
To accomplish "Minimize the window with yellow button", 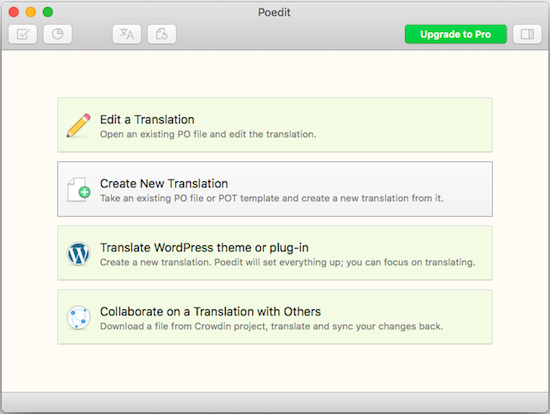I will pos(31,12).
